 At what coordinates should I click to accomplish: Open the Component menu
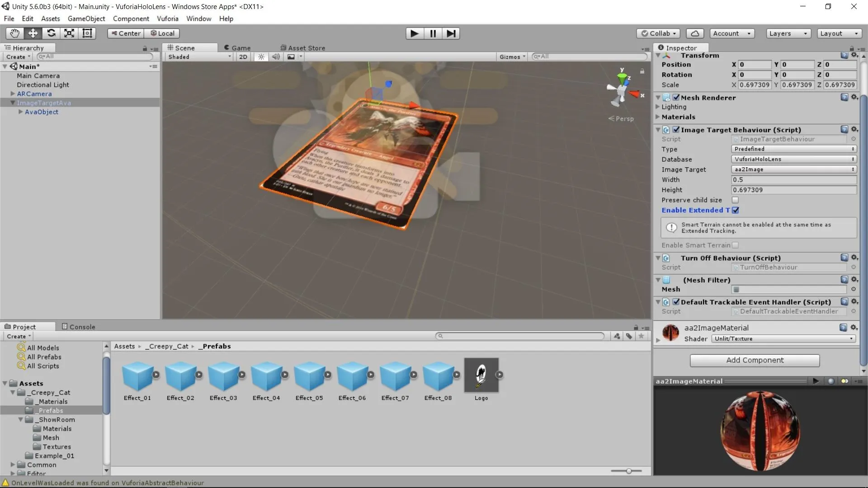click(x=131, y=19)
